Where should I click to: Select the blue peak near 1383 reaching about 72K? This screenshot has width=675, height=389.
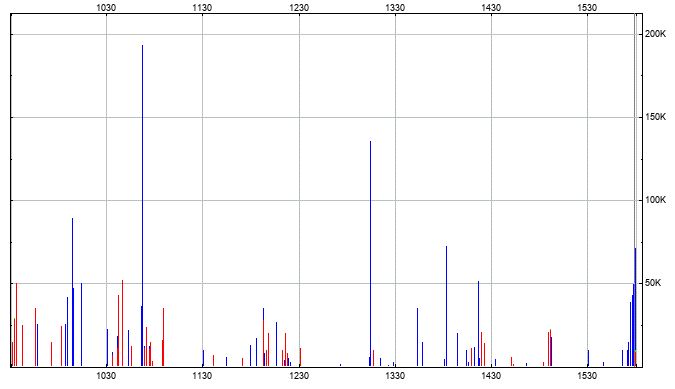(446, 306)
